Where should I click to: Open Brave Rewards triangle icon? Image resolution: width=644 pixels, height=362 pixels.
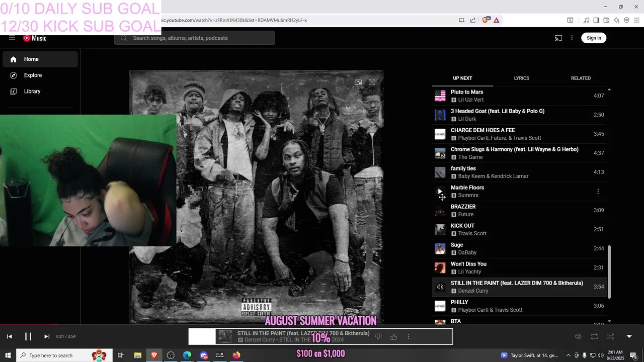(496, 20)
